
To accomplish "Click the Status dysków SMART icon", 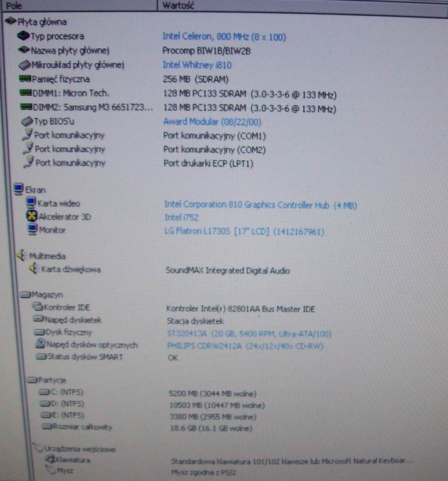I will click(x=41, y=356).
